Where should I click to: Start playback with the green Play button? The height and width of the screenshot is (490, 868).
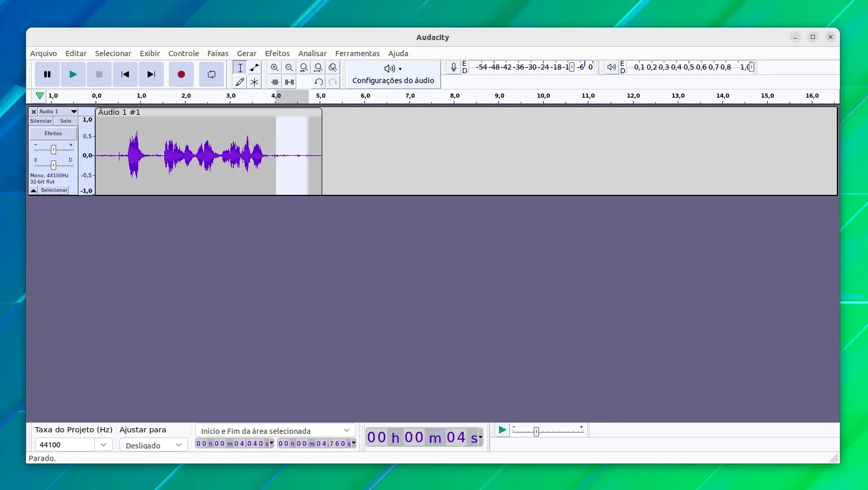point(73,74)
